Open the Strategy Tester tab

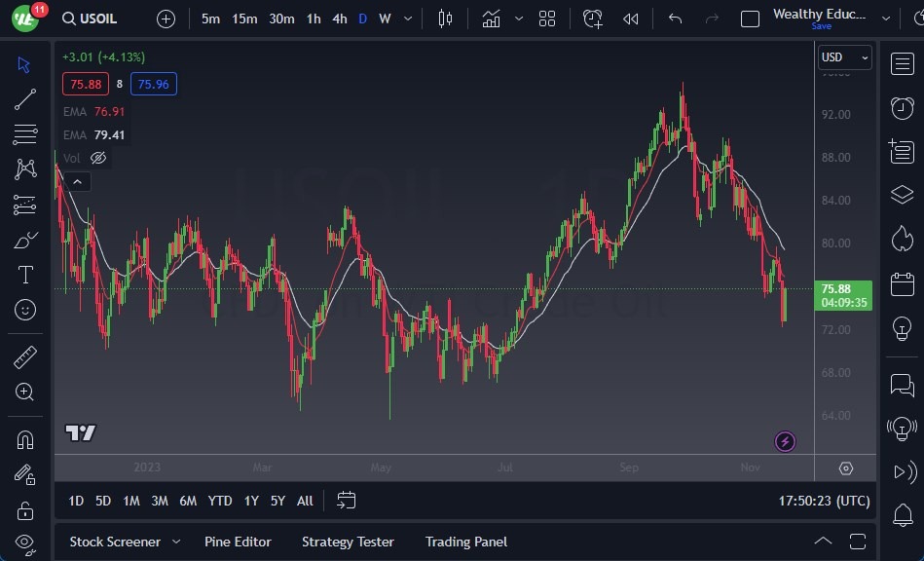tap(348, 542)
